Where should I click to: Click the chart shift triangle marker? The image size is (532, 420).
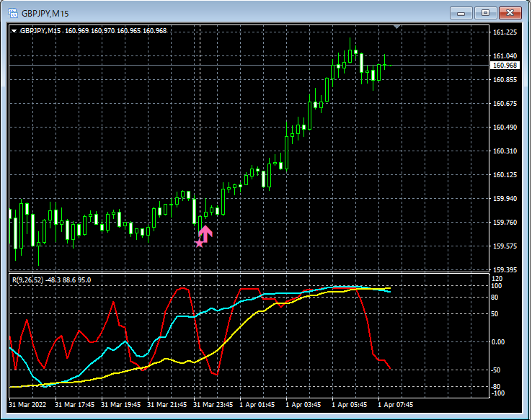pos(396,27)
